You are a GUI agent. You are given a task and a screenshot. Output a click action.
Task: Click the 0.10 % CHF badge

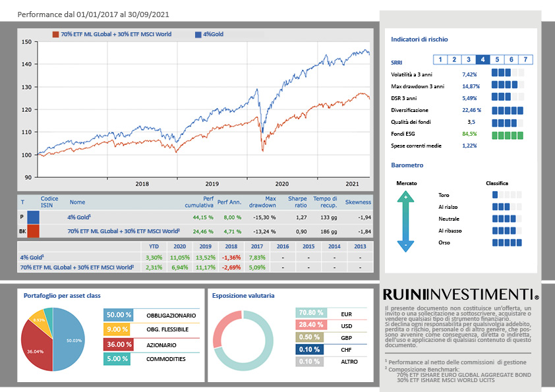point(309,350)
